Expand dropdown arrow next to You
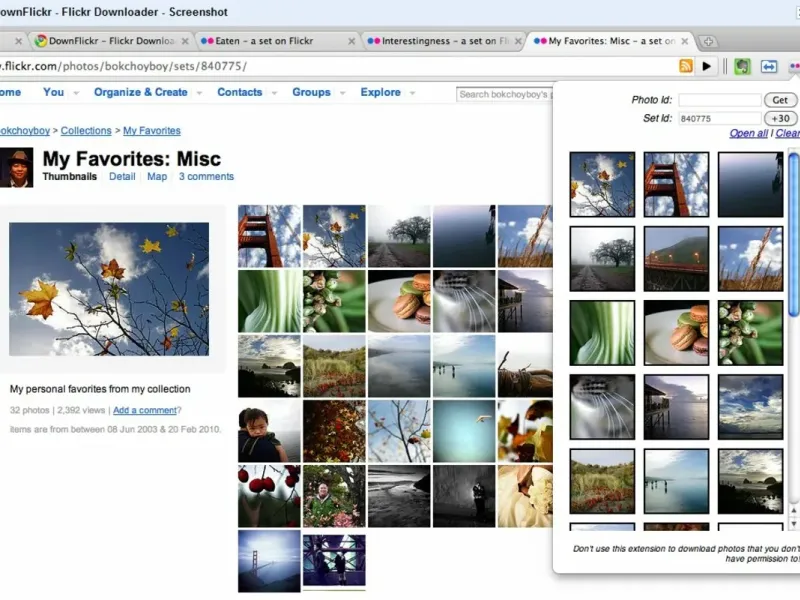Viewport: 800px width, 600px height. (76, 93)
